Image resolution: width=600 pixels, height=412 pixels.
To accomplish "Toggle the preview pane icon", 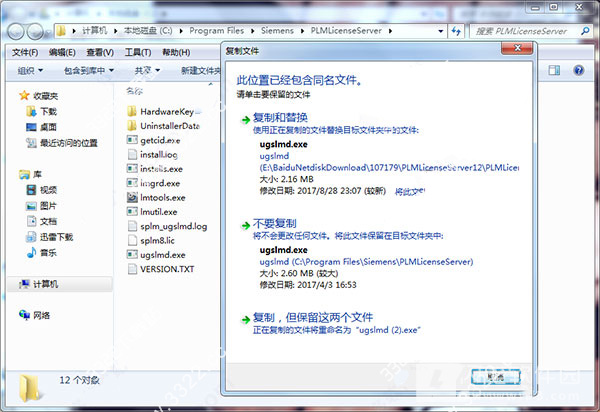I will [x=554, y=70].
